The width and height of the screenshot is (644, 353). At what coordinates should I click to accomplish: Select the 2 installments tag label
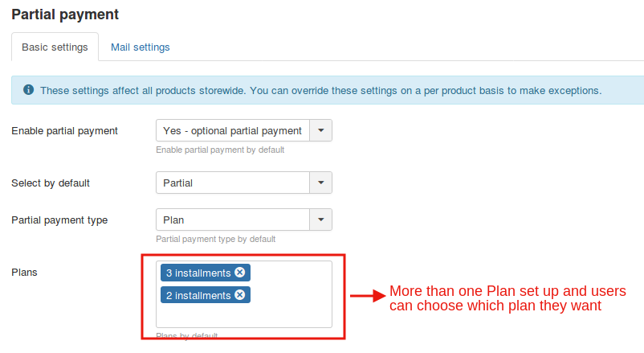click(198, 295)
